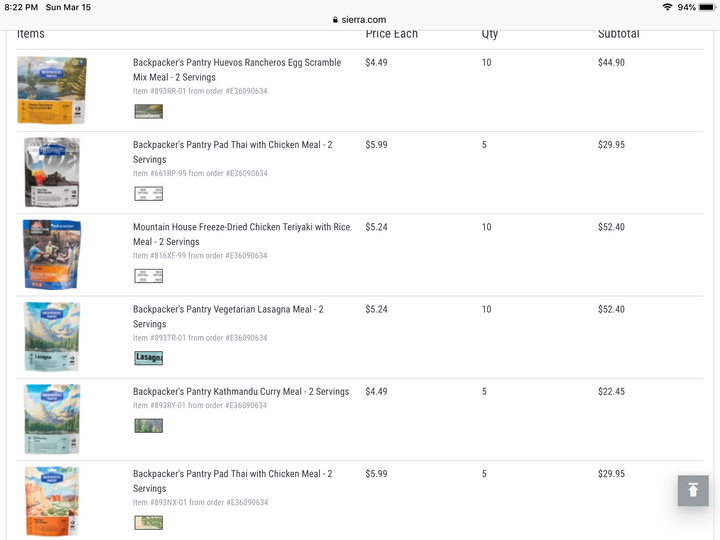The image size is (720, 540).
Task: Open Backpacker's Pantry Vegetarian Lasagna Meal link
Action: [x=228, y=316]
